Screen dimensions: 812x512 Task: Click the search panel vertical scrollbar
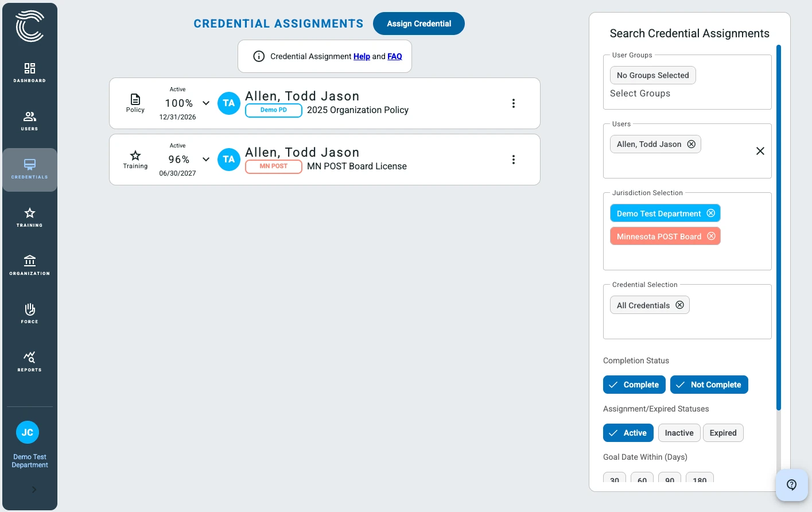[779, 227]
